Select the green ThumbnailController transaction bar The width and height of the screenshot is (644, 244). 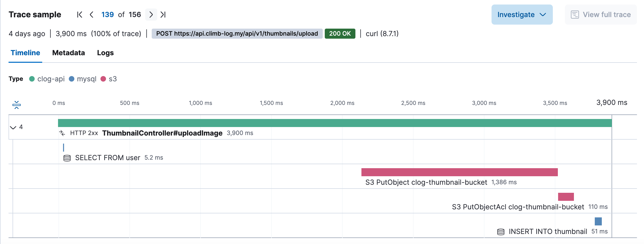tap(335, 123)
